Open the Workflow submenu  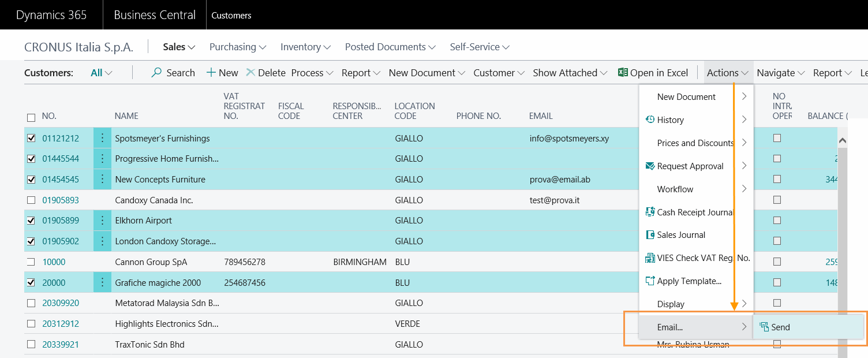pos(696,189)
